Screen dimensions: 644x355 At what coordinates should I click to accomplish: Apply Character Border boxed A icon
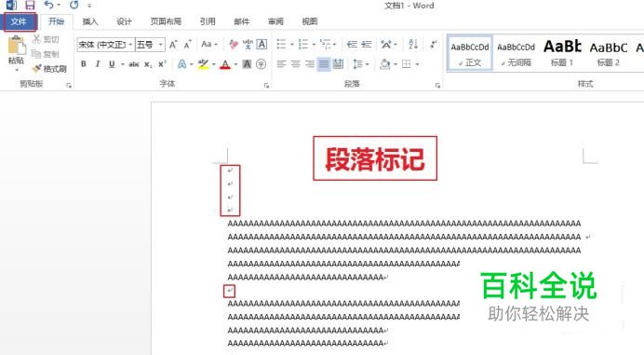pos(262,44)
